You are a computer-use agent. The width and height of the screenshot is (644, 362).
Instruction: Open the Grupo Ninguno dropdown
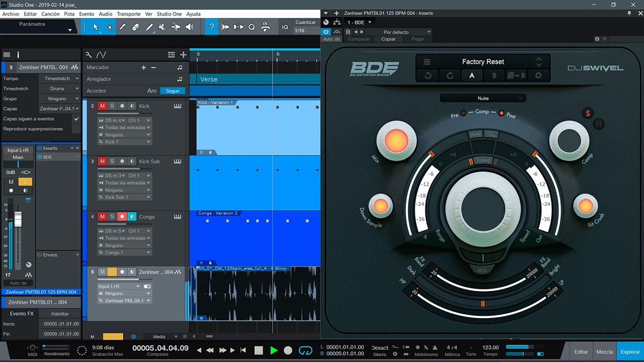coord(59,99)
